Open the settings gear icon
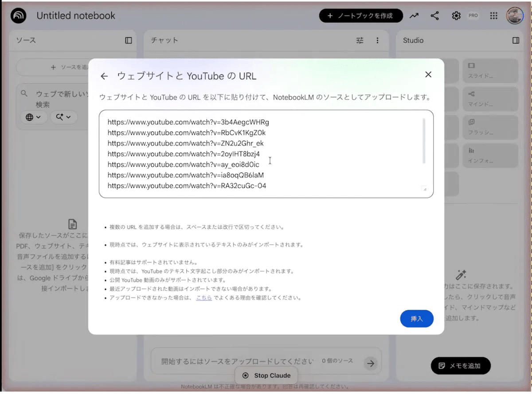Viewport: 532px width, 394px height. [x=456, y=16]
